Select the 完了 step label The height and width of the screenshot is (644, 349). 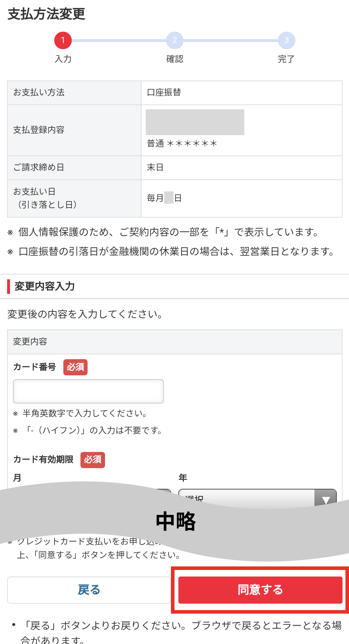pyautogui.click(x=286, y=59)
